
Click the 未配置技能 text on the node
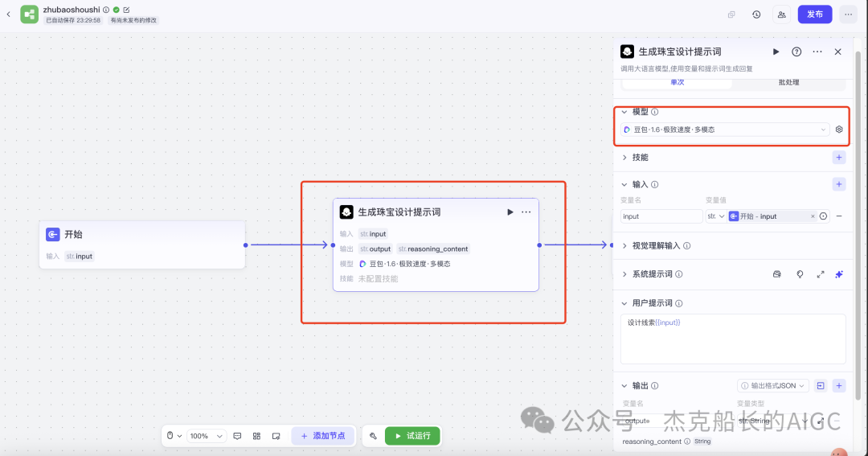(378, 279)
